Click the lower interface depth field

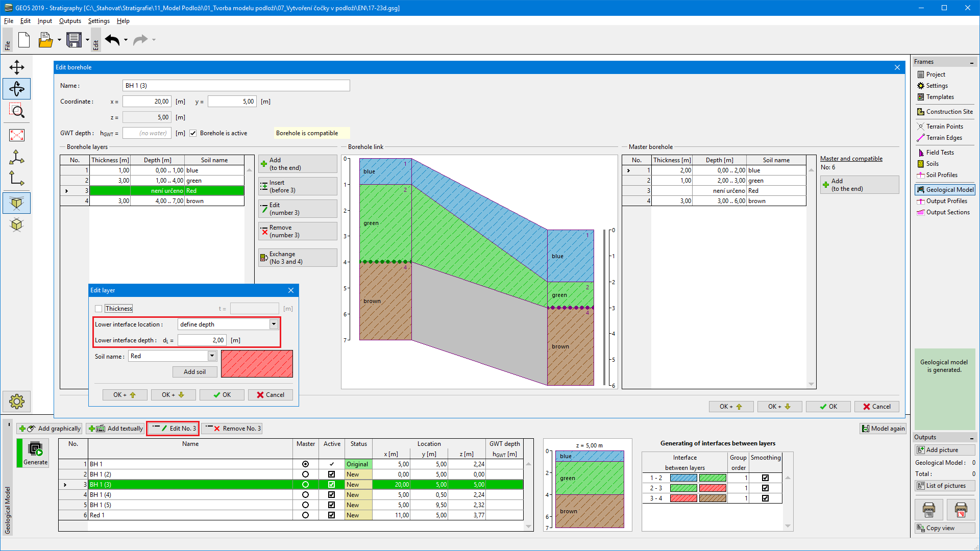(202, 340)
